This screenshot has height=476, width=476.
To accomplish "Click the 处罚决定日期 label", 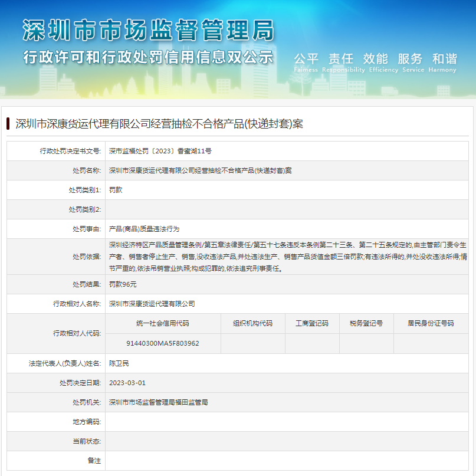I will coord(80,383).
